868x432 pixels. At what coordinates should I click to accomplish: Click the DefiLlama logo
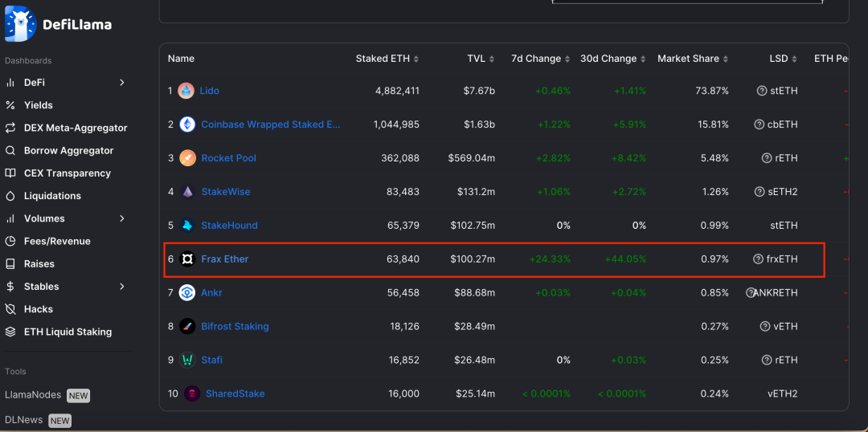click(x=58, y=24)
